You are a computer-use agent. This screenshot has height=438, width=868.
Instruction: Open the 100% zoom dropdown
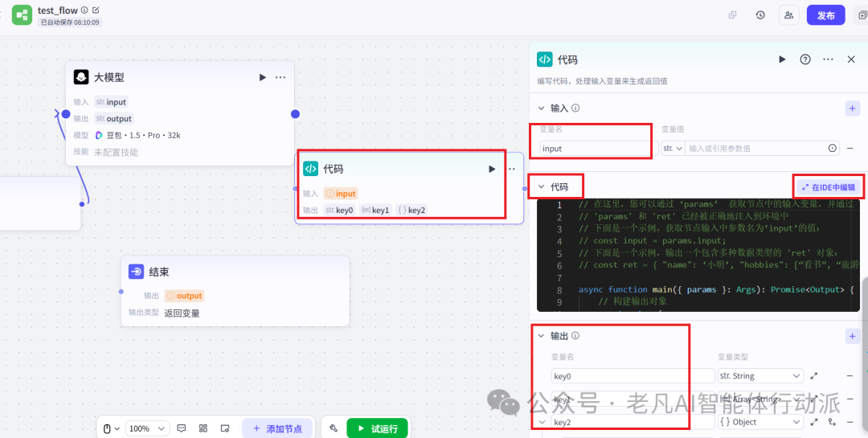click(147, 428)
